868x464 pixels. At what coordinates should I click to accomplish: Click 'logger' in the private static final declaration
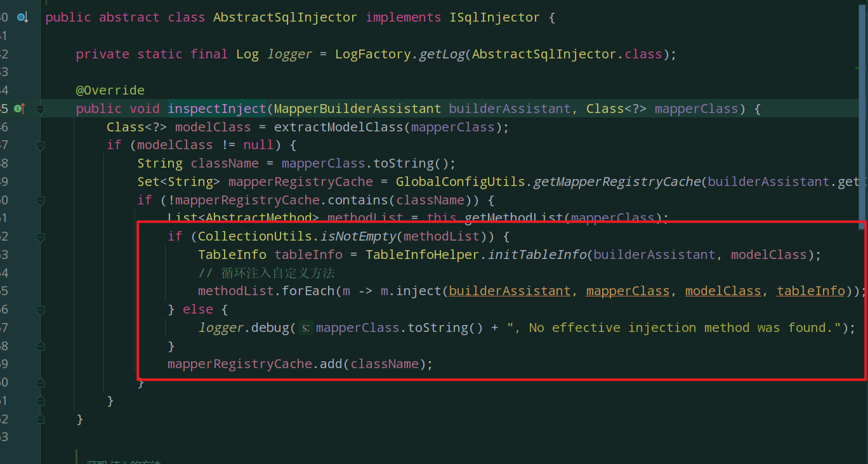click(289, 54)
